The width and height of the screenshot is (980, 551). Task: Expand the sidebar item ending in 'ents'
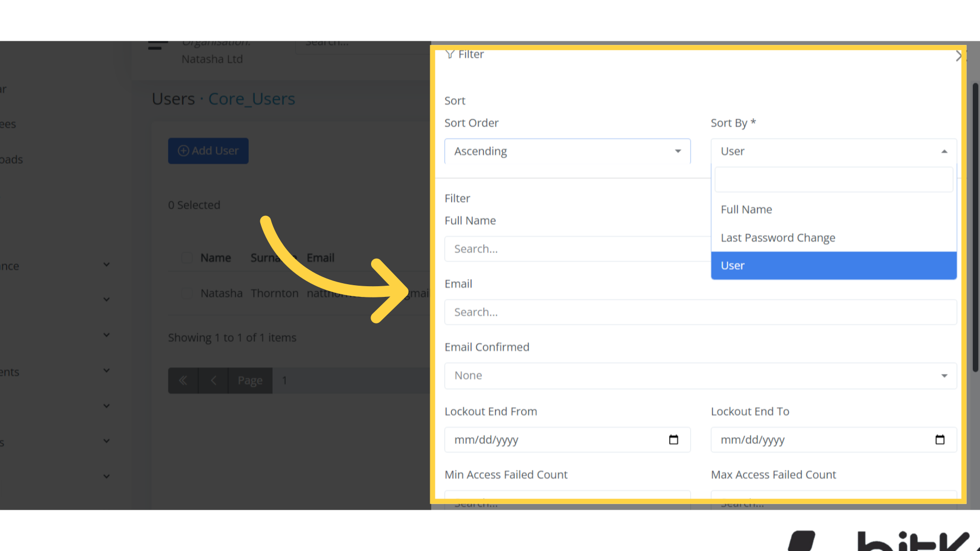[x=106, y=371]
